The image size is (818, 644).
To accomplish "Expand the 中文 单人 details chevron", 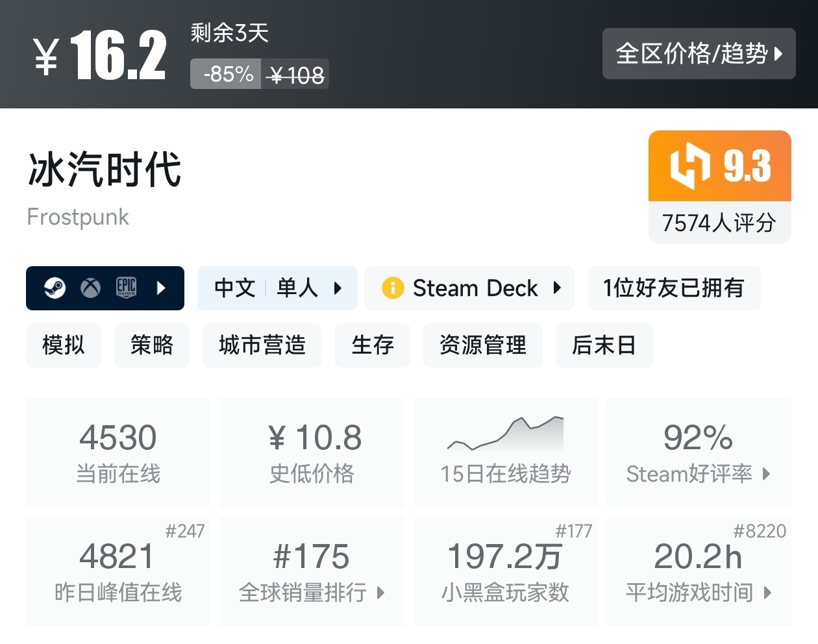I will click(x=338, y=288).
